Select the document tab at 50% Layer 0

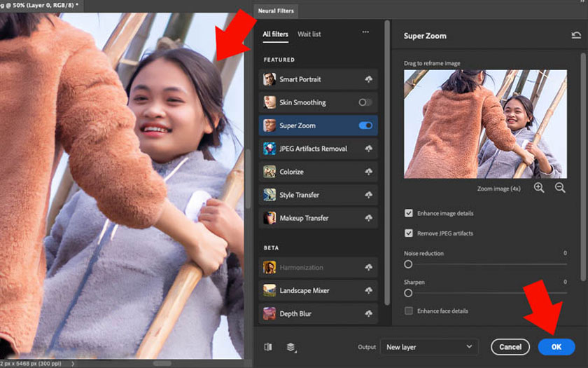click(x=41, y=5)
